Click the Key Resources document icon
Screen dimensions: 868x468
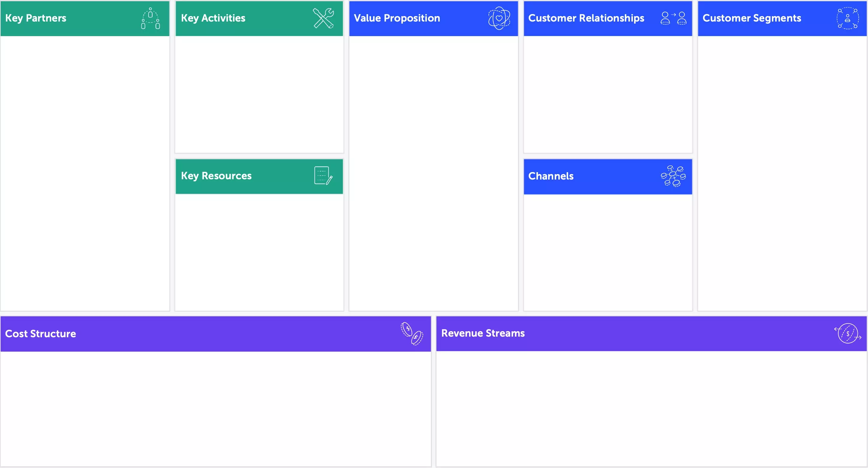(x=322, y=176)
